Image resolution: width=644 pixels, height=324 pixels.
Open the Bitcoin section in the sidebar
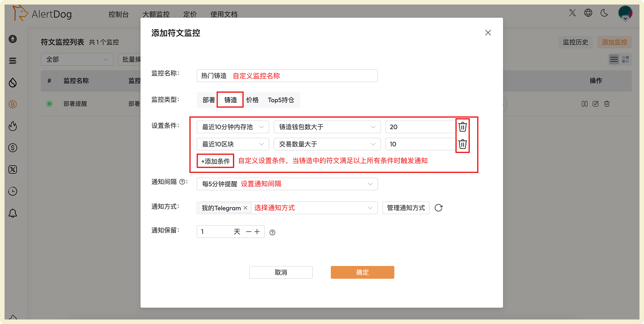click(x=13, y=104)
